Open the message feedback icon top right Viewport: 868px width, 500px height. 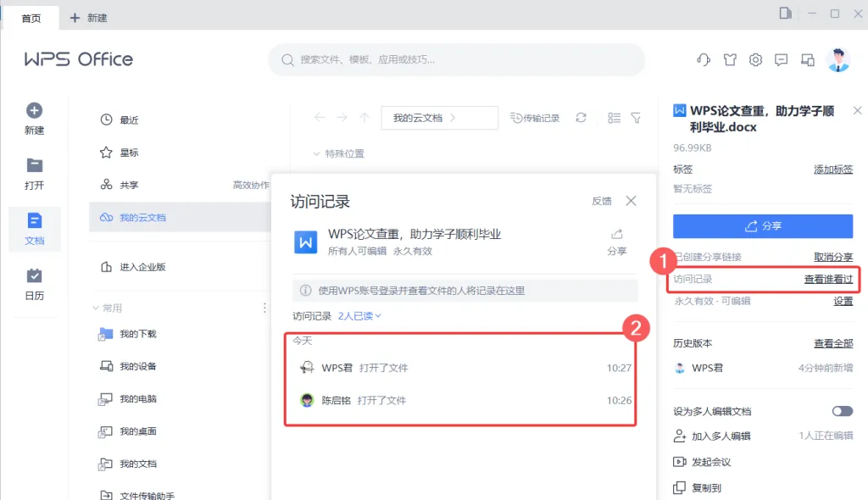782,59
